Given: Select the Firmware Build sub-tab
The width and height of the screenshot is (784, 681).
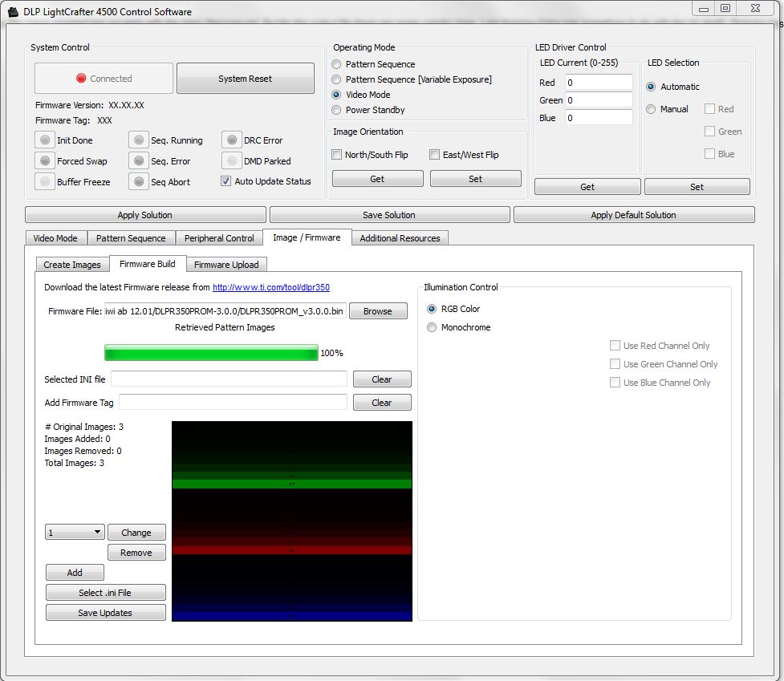Looking at the screenshot, I should [x=148, y=264].
